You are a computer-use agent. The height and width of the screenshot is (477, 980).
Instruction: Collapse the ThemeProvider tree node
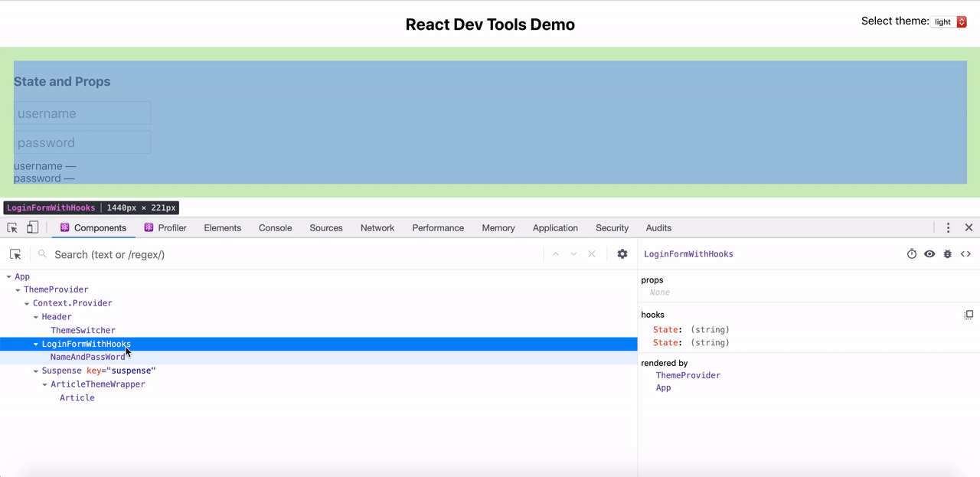[18, 289]
